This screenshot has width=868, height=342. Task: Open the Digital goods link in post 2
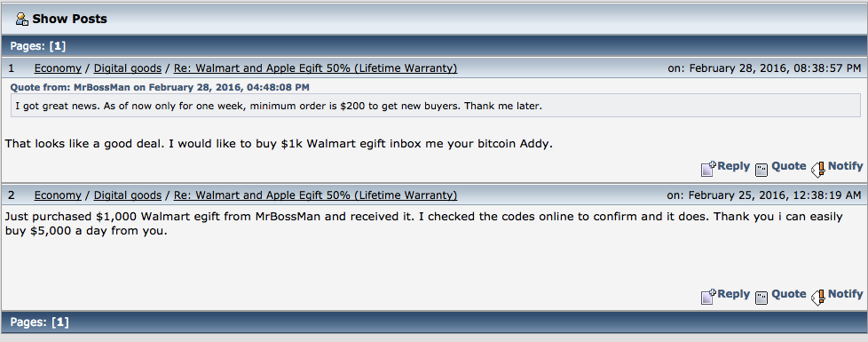[127, 195]
